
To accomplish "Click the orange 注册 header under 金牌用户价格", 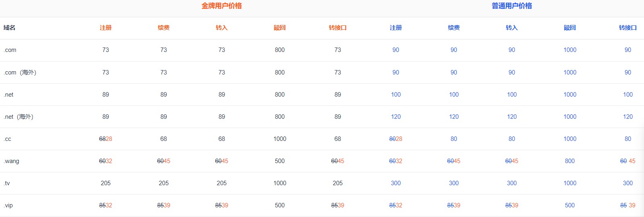I will tap(105, 28).
